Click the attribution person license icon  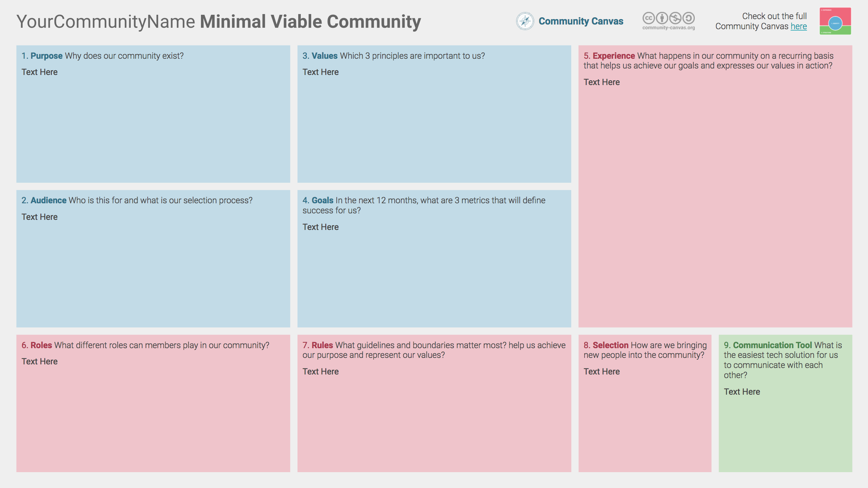(x=662, y=18)
